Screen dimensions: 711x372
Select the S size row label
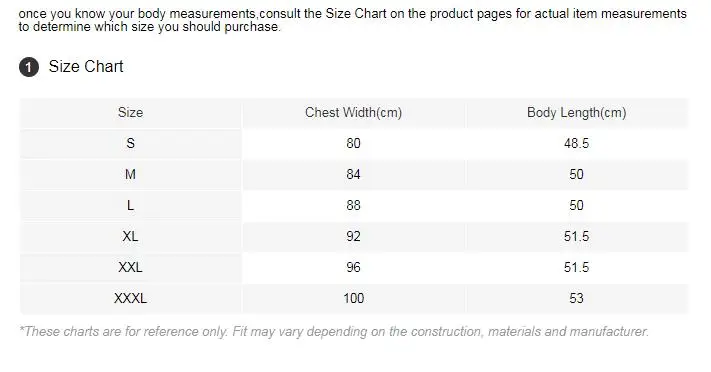pos(130,143)
